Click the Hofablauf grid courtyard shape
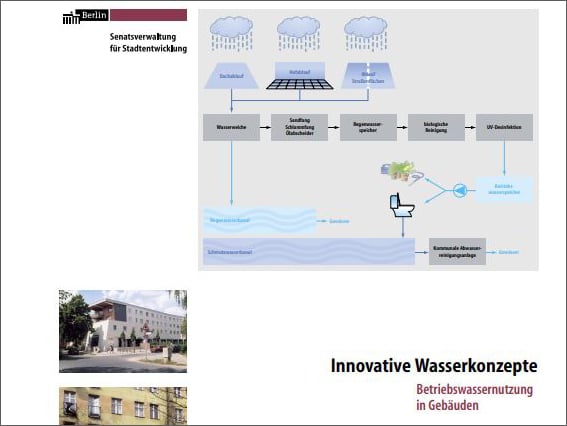Image resolution: width=567 pixels, height=426 pixels. tap(300, 76)
